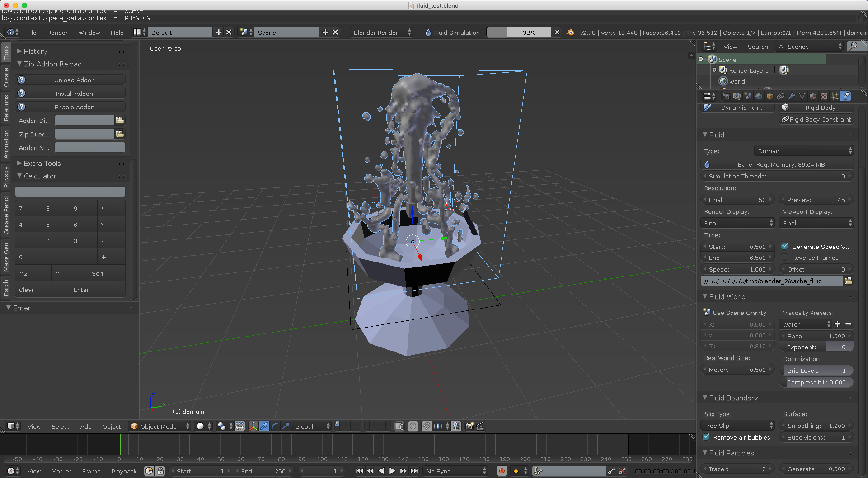The image size is (868, 478).
Task: Open the Render properties camera tab
Action: tap(726, 96)
